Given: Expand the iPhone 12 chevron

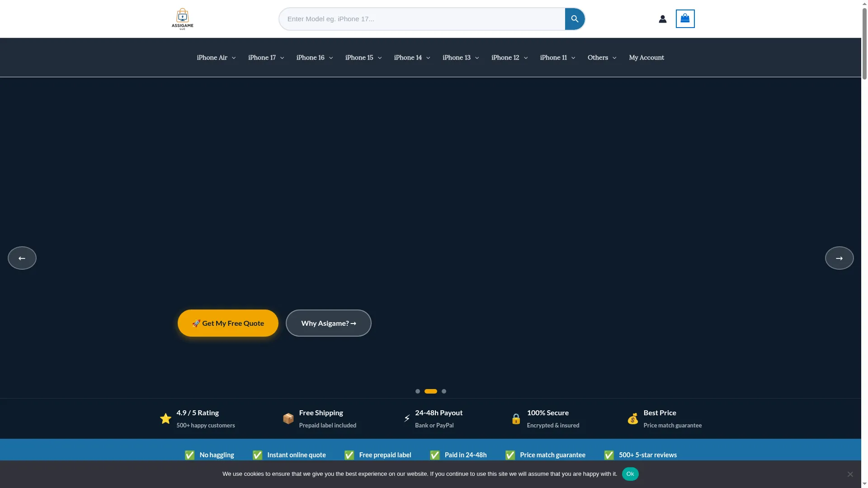Looking at the screenshot, I should (526, 58).
